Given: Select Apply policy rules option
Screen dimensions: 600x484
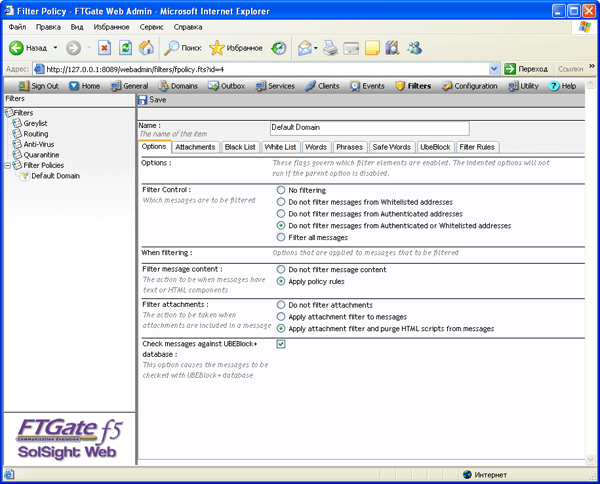Looking at the screenshot, I should 281,281.
